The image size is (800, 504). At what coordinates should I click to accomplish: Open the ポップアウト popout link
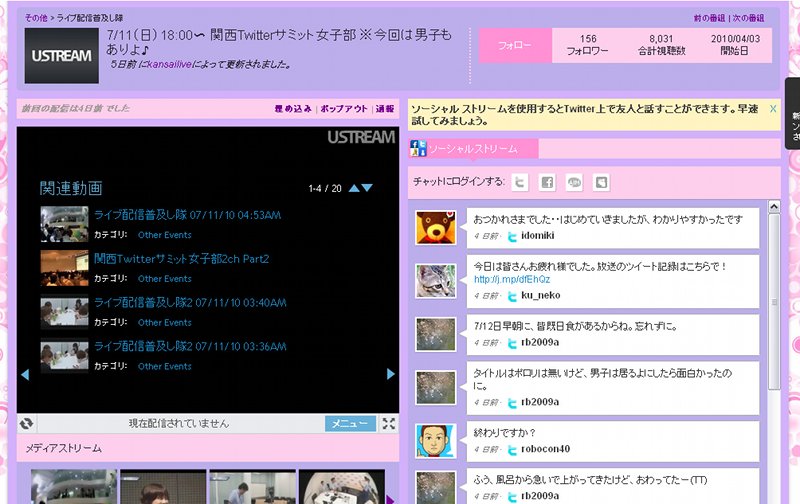(343, 109)
